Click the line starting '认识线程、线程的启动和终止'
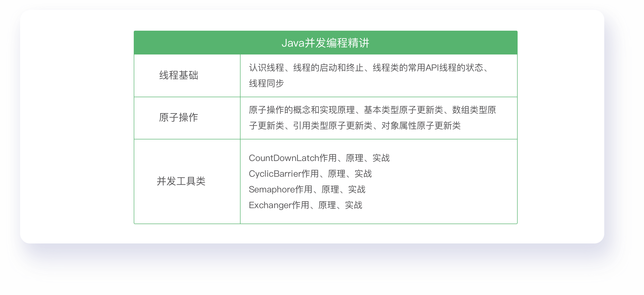Viewport: 644px width, 295px height. [368, 67]
